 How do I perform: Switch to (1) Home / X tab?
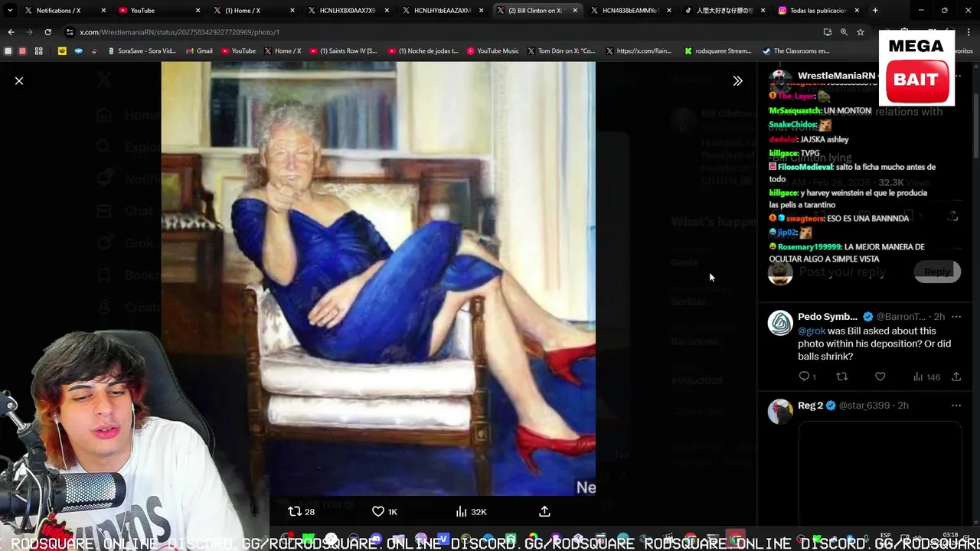coord(253,11)
